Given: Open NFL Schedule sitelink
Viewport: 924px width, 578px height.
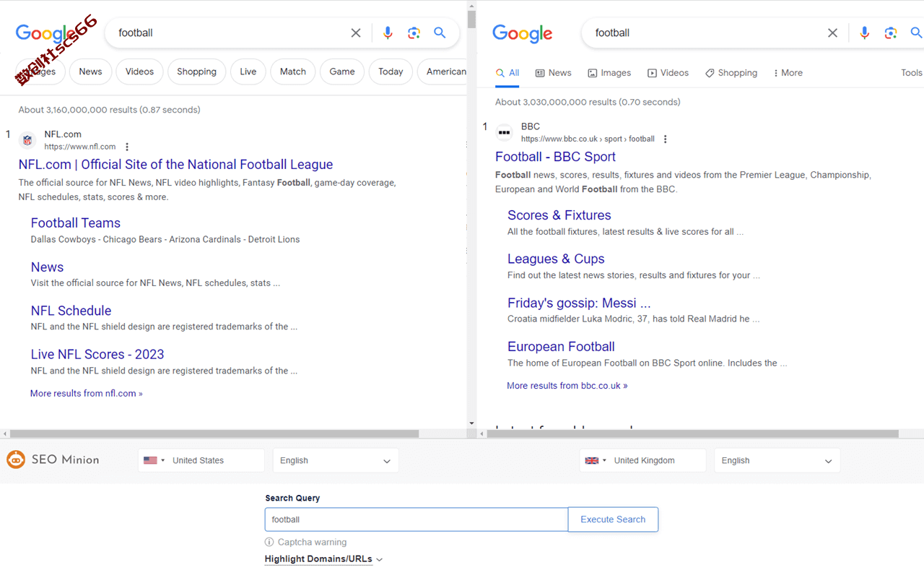Looking at the screenshot, I should pyautogui.click(x=71, y=311).
